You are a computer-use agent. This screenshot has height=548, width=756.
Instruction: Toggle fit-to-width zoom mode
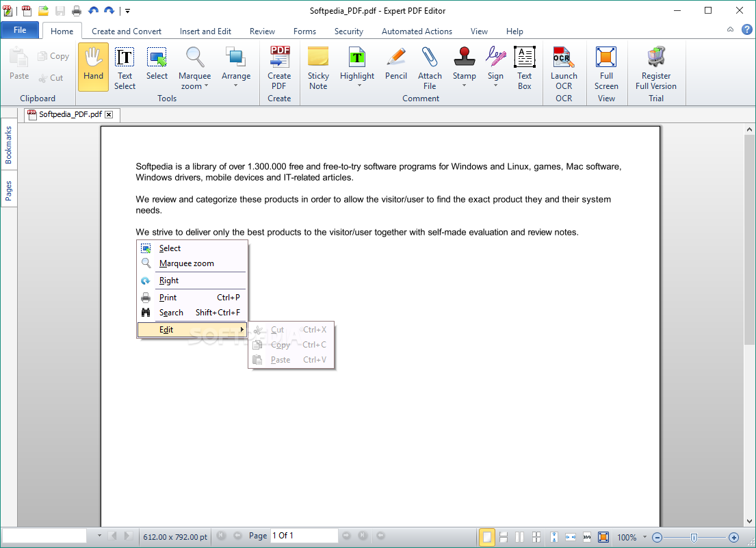coord(571,537)
